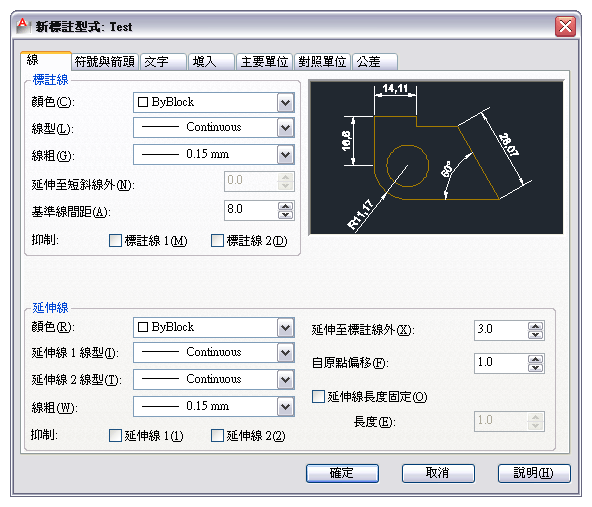Decrease 基準線間距 value with down arrow
The image size is (592, 507).
pos(285,215)
